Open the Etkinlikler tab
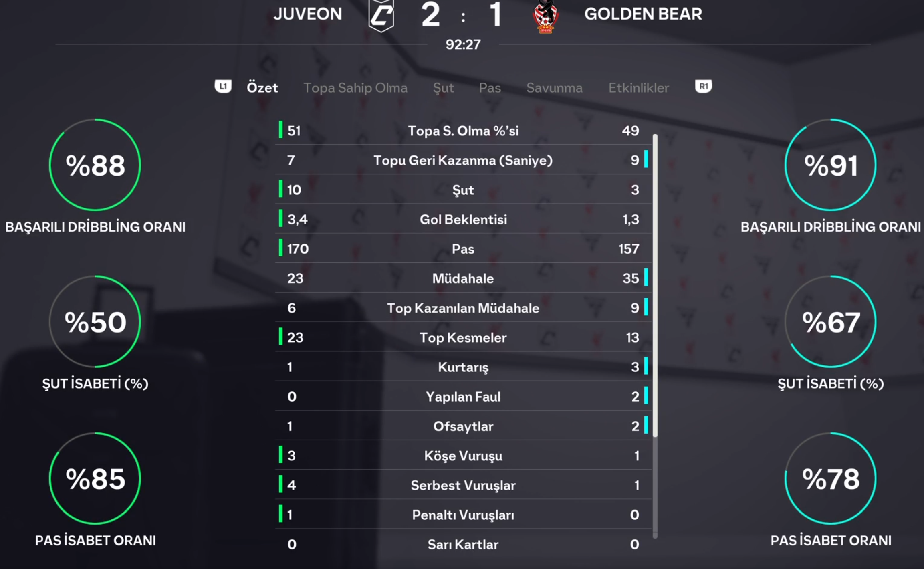The image size is (924, 569). [x=639, y=88]
